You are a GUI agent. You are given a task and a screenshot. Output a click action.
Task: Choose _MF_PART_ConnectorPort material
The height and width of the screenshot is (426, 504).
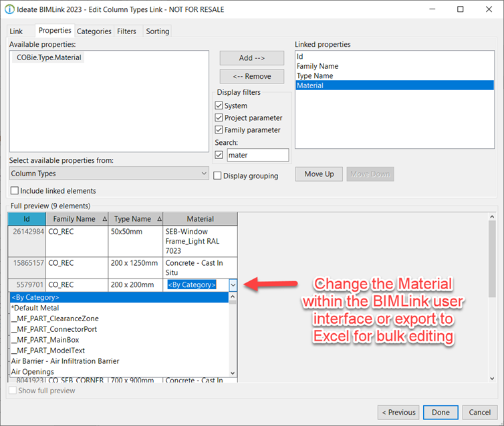pos(119,329)
